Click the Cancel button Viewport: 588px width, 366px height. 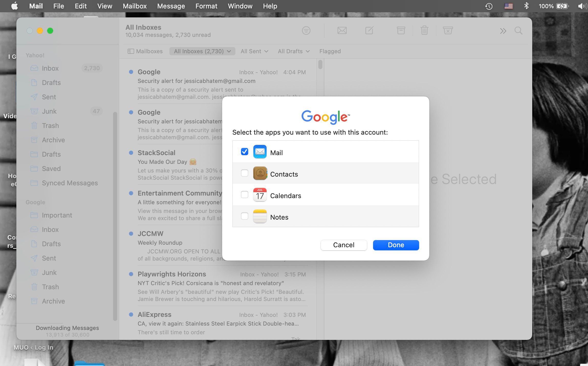343,245
